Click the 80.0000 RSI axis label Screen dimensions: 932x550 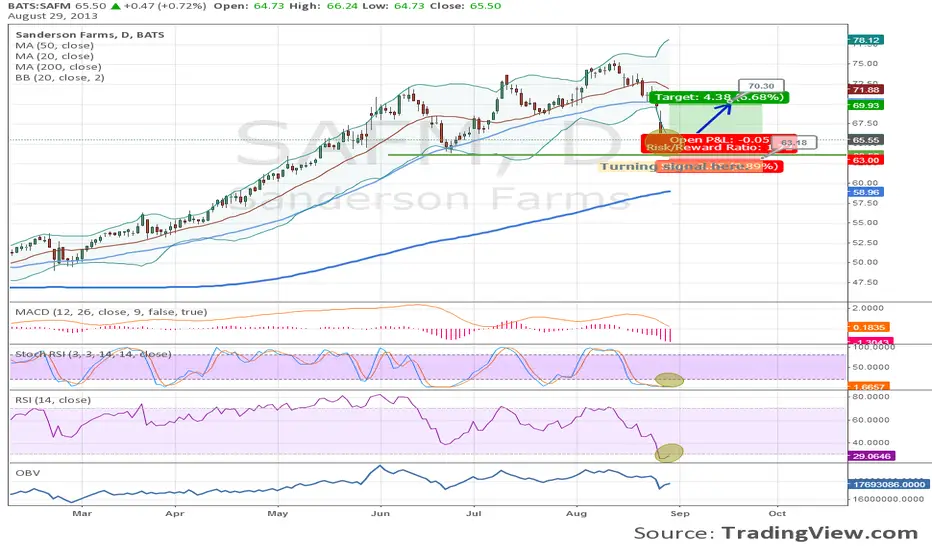[871, 397]
